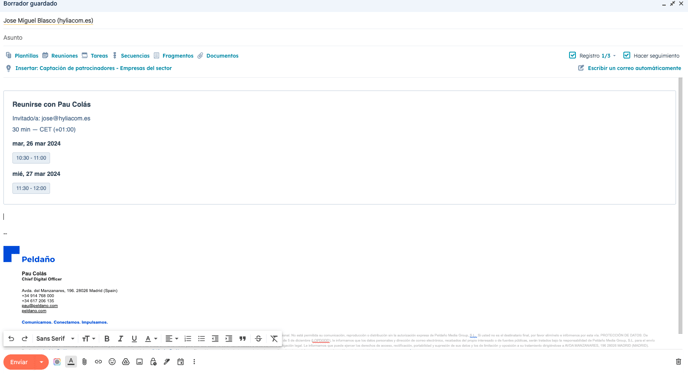Toggle the Registro checkbox
The height and width of the screenshot is (374, 688).
click(572, 55)
